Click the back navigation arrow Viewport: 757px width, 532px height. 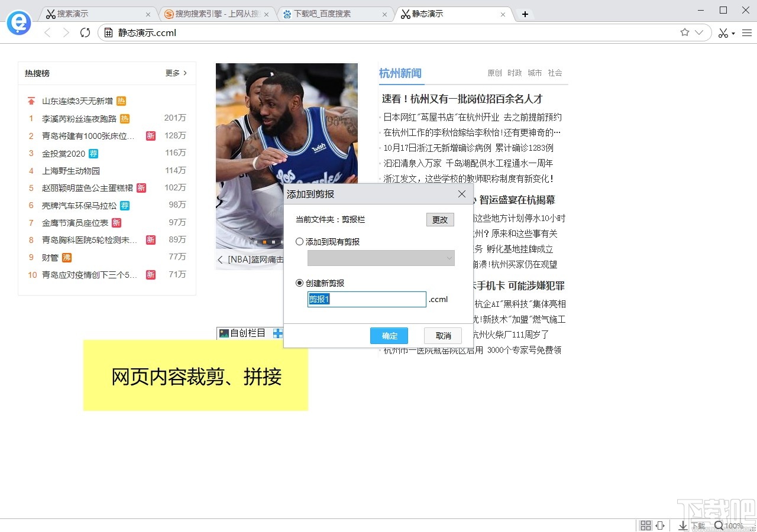pyautogui.click(x=47, y=33)
